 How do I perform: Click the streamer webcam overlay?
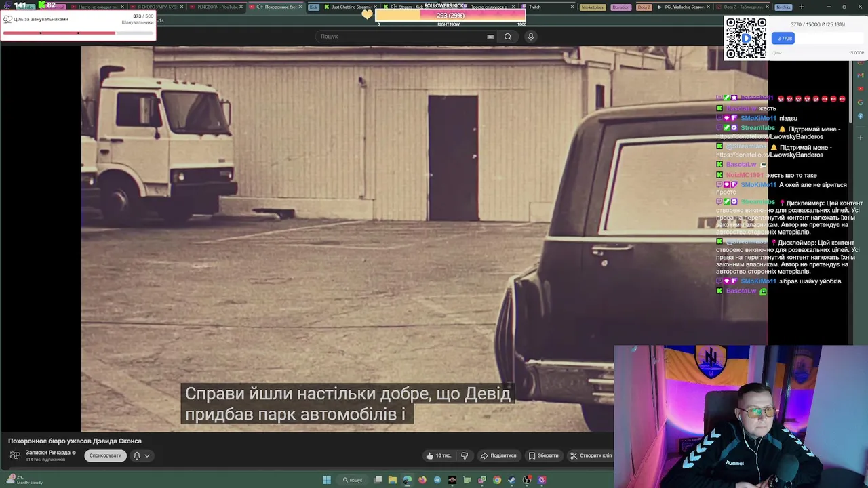click(x=741, y=417)
